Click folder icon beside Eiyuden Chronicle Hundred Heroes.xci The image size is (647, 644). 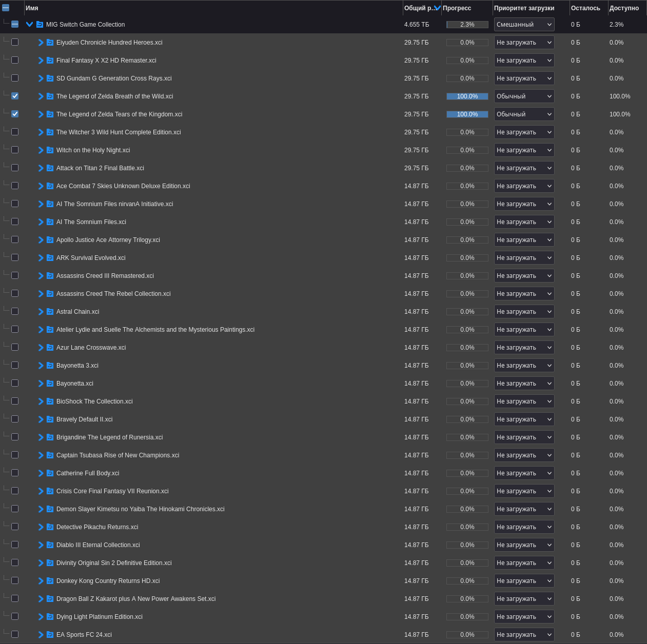tap(50, 43)
